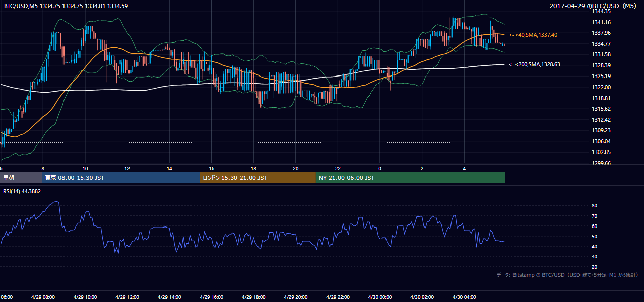Click the bottom date label 4/29 16:00
The image size is (644, 302).
tap(211, 297)
